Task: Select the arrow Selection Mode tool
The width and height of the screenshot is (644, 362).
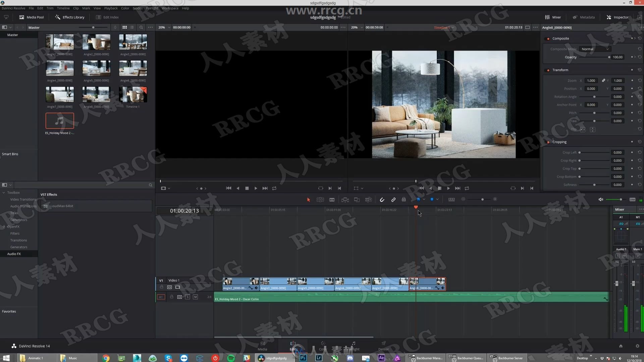Action: [x=308, y=200]
